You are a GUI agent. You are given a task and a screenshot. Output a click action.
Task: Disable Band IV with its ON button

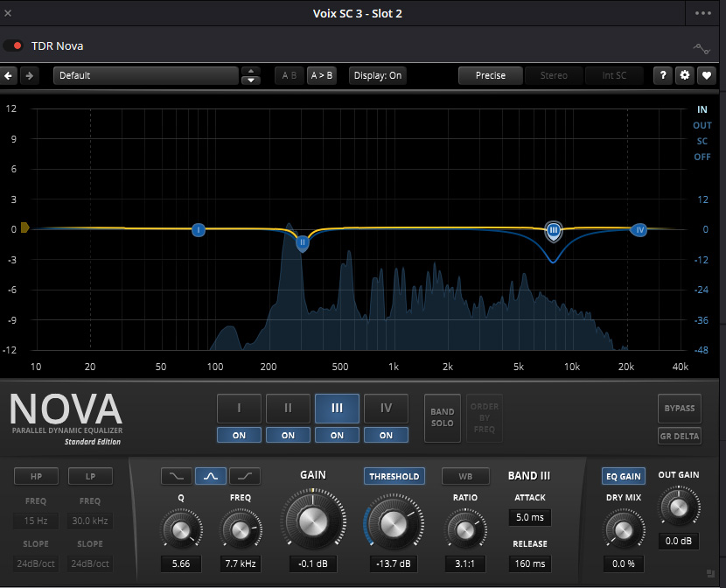point(386,435)
